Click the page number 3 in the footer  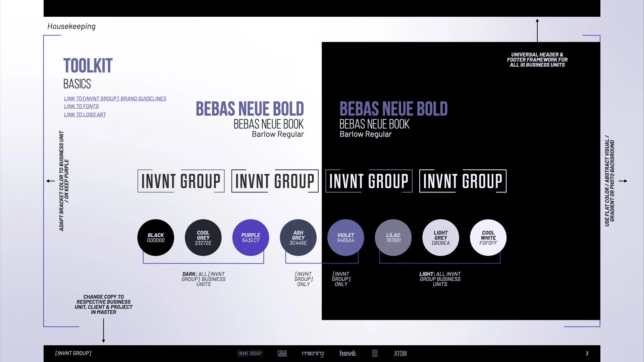(587, 353)
